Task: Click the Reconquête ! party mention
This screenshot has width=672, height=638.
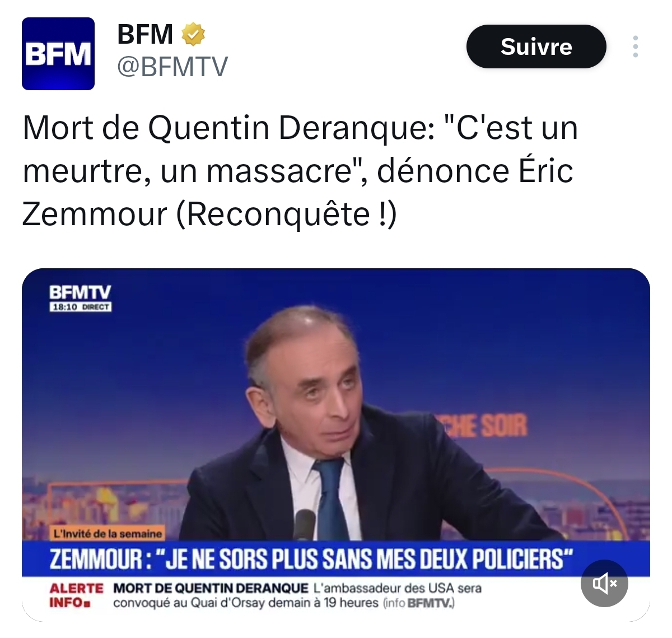Action: pyautogui.click(x=287, y=213)
